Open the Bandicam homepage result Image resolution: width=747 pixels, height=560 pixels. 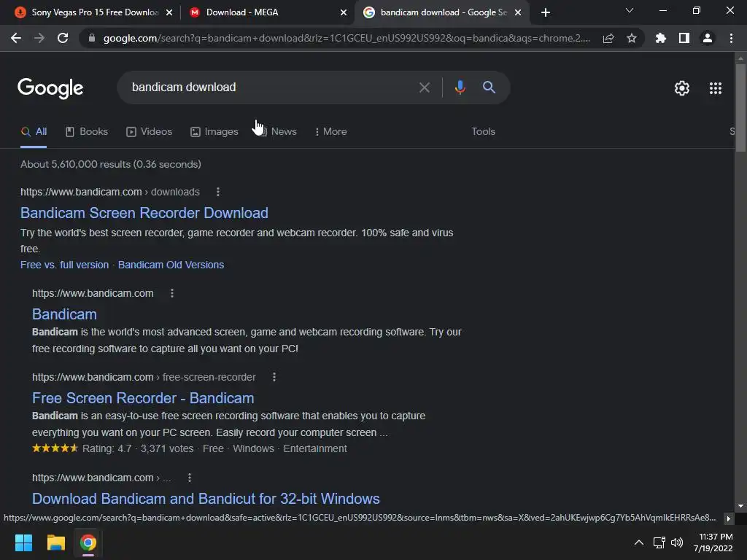[x=64, y=314]
